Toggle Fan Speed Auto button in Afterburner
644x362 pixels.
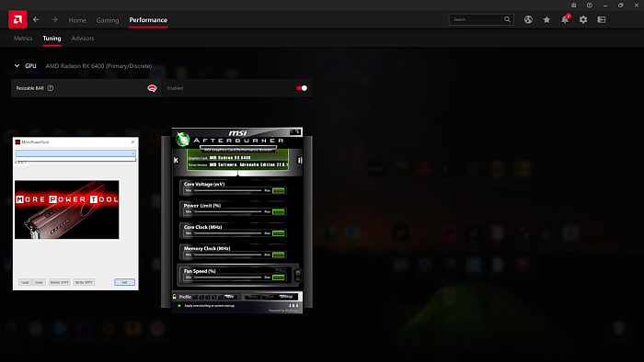click(281, 270)
